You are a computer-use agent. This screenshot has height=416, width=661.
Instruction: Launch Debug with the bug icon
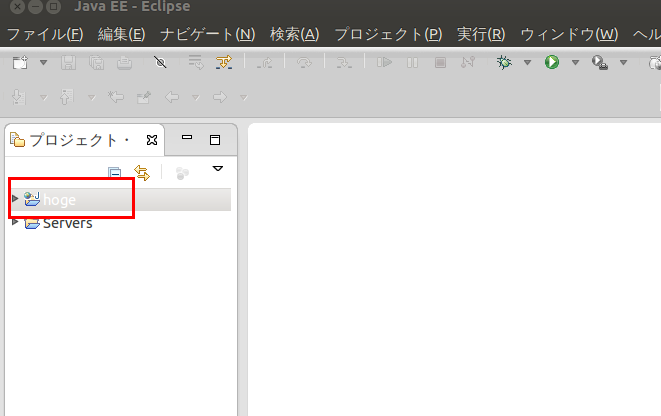point(504,62)
